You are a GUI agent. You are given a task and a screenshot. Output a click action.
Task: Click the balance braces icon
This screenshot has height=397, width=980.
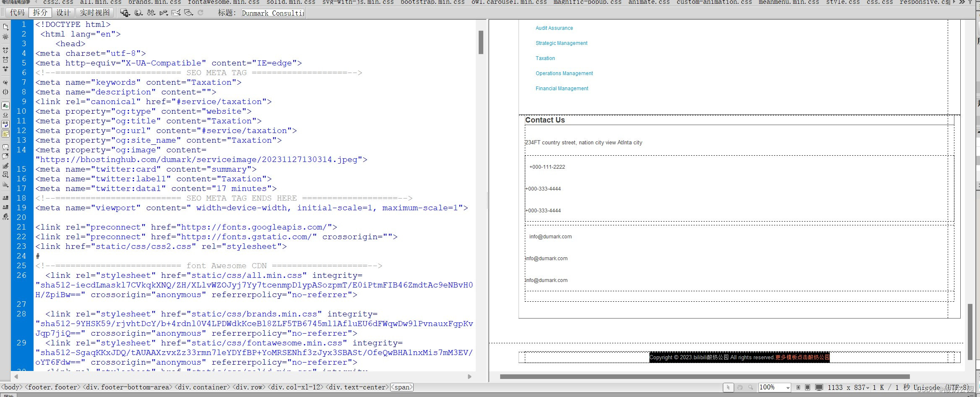click(x=5, y=92)
